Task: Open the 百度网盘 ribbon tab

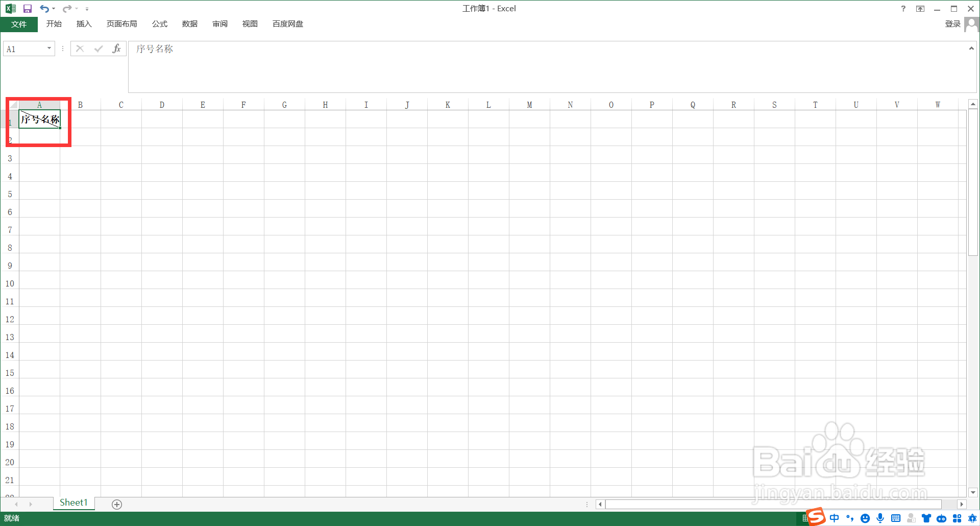Action: [288, 24]
